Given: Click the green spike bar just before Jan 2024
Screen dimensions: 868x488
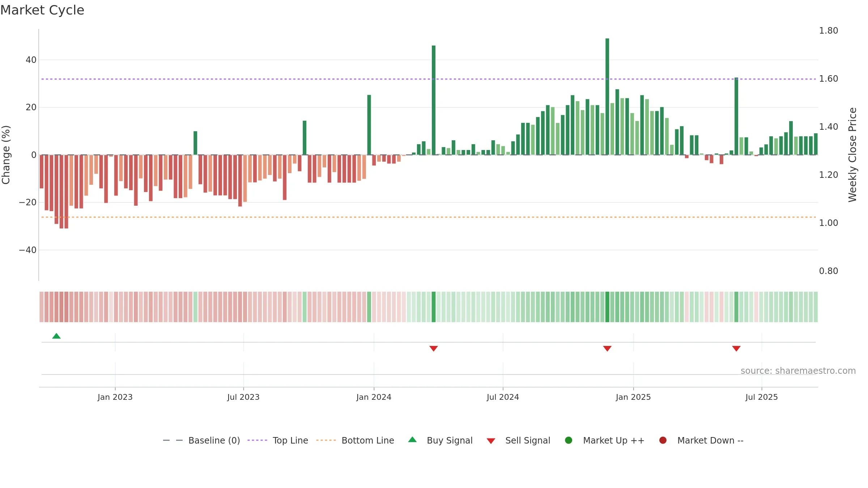Looking at the screenshot, I should (x=369, y=125).
